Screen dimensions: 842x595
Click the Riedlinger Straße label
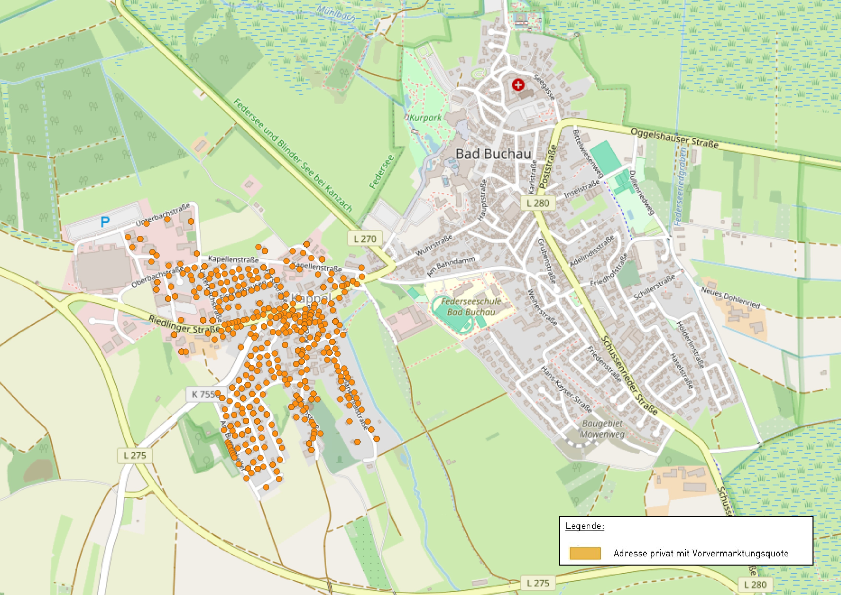(183, 325)
